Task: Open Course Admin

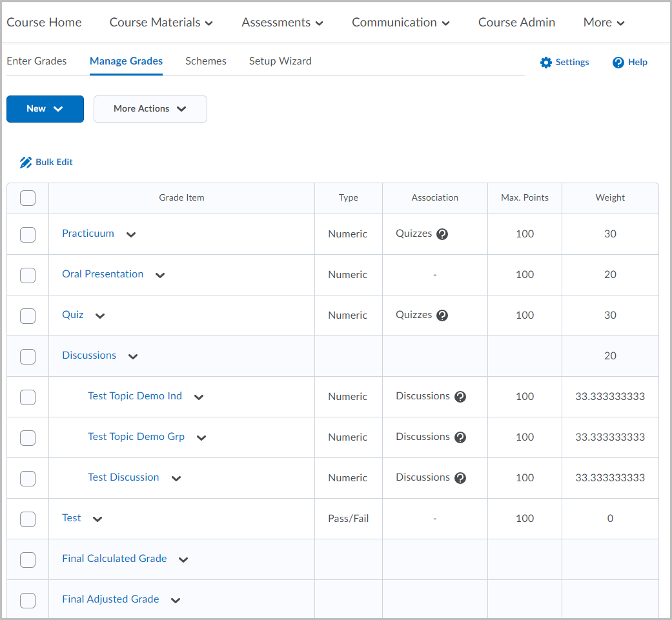Action: 516,23
